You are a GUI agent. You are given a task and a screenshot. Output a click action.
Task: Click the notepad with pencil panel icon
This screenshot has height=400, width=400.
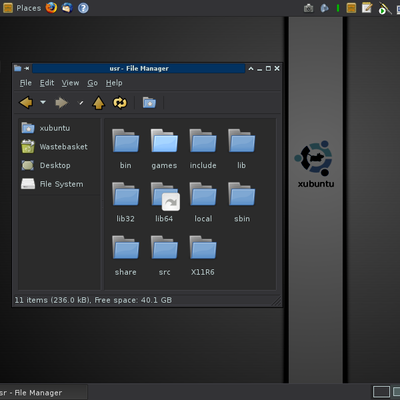point(367,8)
